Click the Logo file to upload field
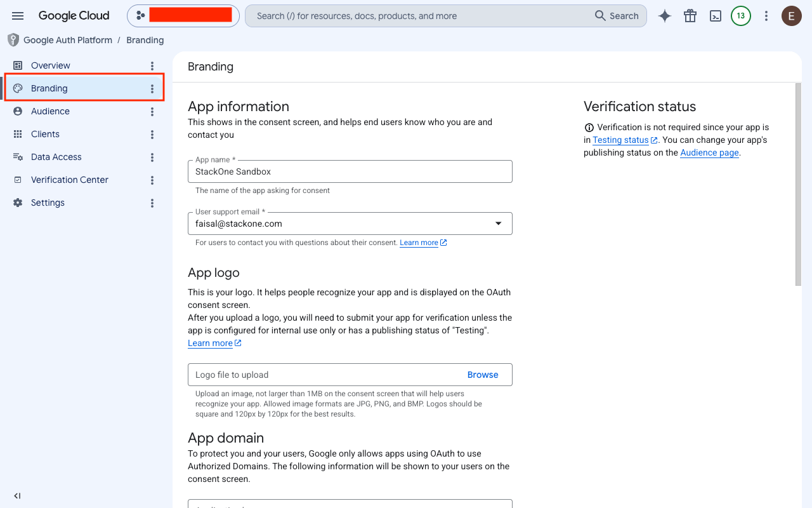Viewport: 812px width, 508px height. point(350,375)
